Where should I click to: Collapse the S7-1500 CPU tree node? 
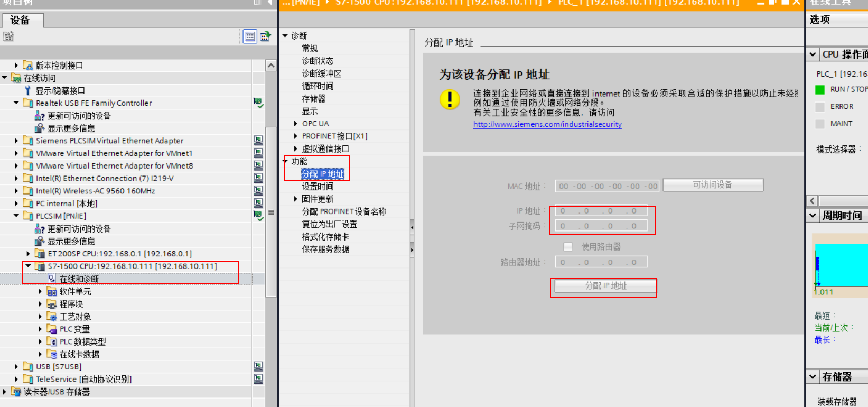point(28,266)
